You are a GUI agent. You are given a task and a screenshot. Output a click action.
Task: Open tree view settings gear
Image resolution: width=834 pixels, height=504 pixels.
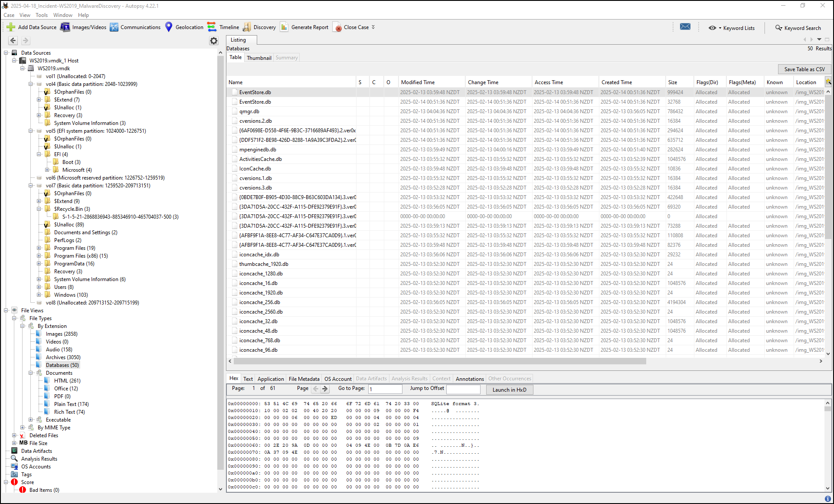pos(214,41)
